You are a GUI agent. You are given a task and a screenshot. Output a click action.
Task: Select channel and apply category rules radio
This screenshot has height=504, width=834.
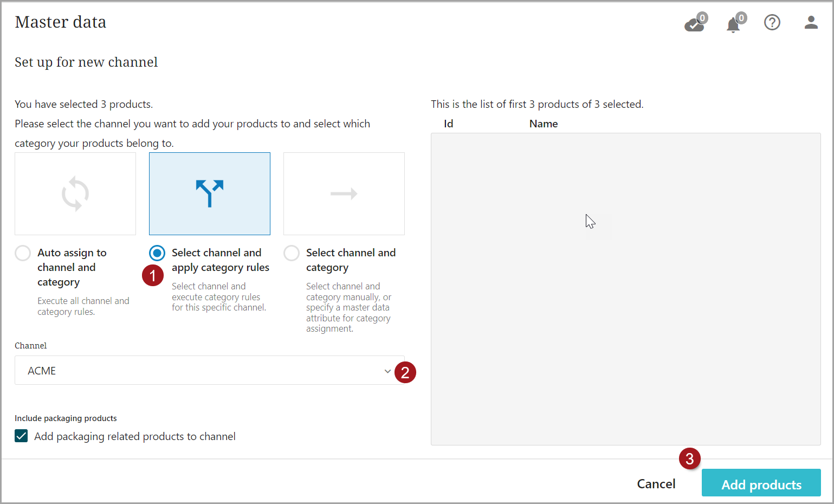157,253
